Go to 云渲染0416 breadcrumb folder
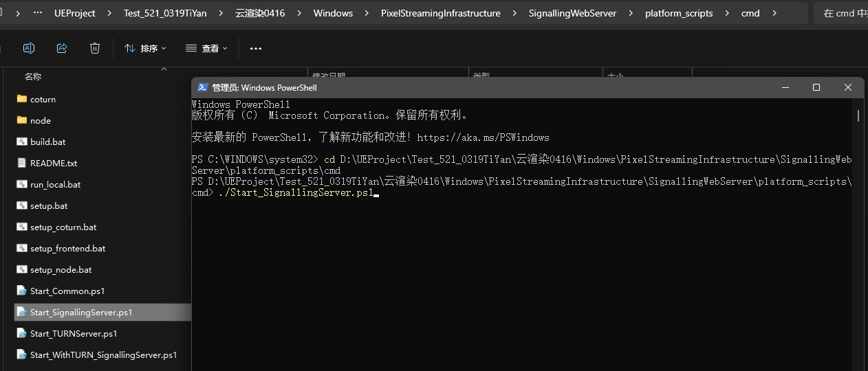The image size is (868, 371). coord(260,13)
